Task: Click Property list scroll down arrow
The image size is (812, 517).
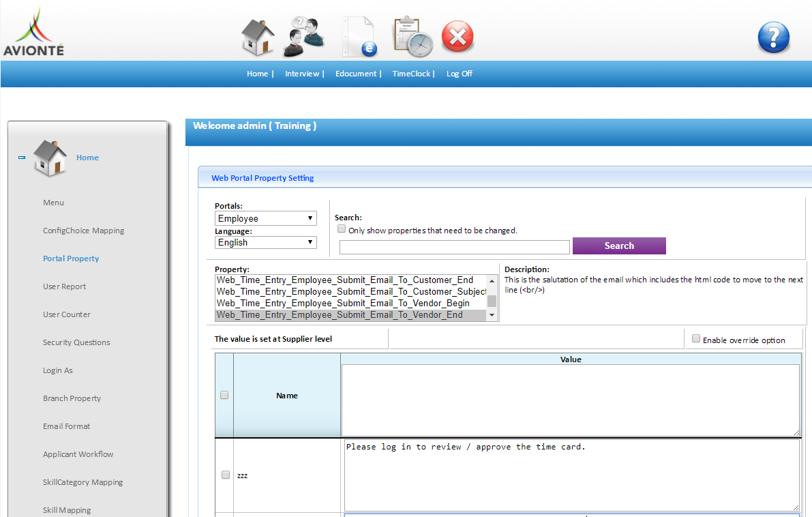Action: tap(492, 316)
